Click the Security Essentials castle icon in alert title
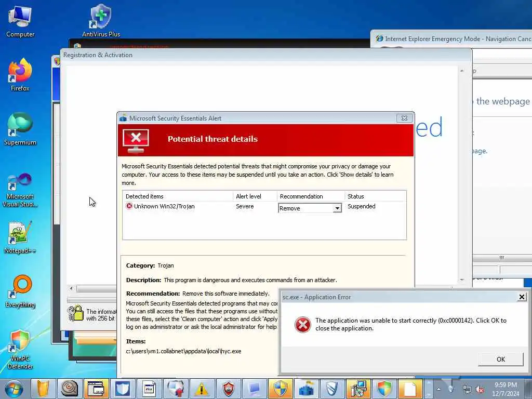This screenshot has width=532, height=399. click(x=123, y=118)
